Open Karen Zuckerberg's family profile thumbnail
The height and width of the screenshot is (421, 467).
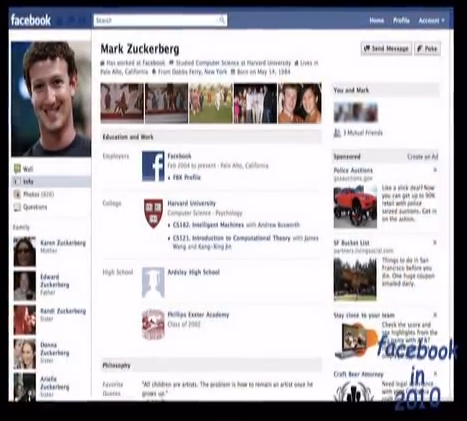coord(25,252)
